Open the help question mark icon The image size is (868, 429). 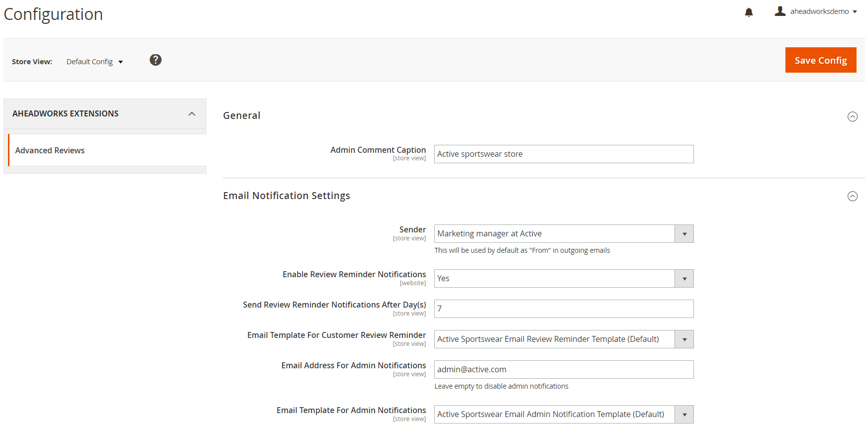tap(156, 60)
